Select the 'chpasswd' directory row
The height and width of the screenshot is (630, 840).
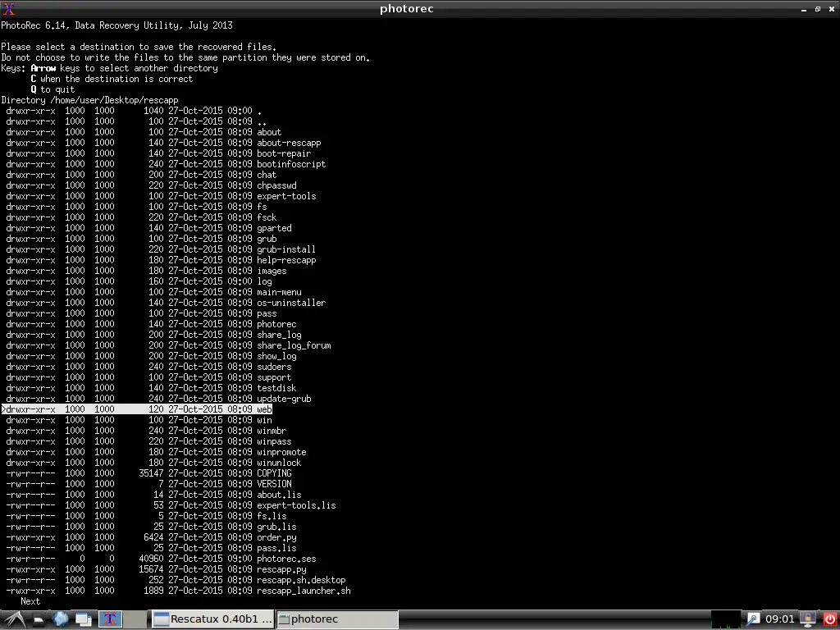click(151, 185)
